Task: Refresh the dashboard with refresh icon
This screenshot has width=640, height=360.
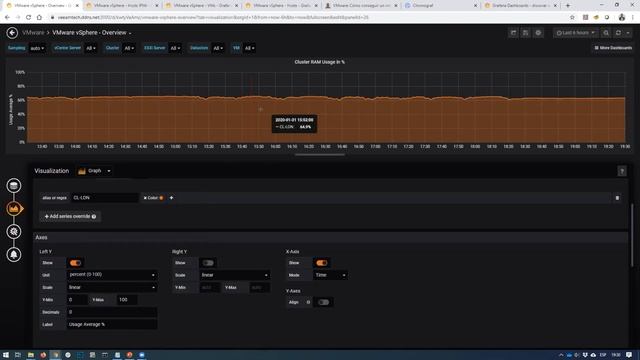Action: pos(618,33)
